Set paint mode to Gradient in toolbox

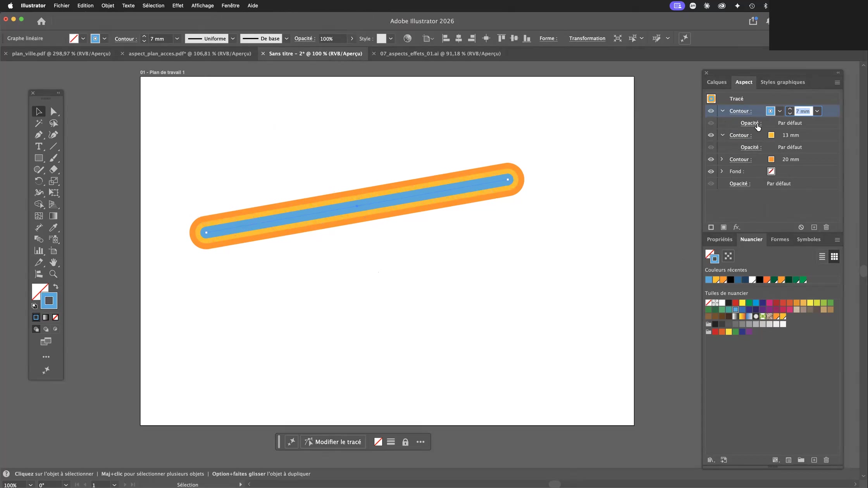tap(46, 317)
